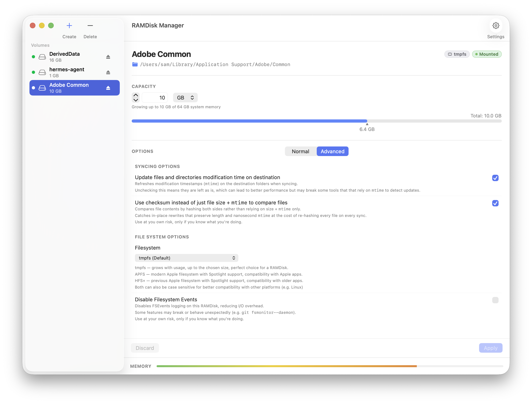Open the Filesystem tmpfs (Default) dropdown
The height and width of the screenshot is (404, 532).
tap(186, 258)
